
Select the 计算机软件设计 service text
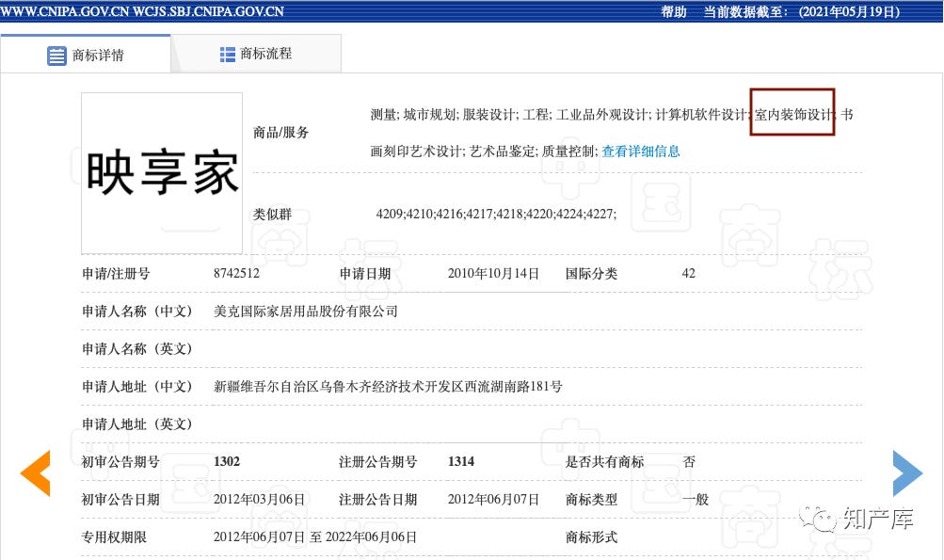click(700, 115)
